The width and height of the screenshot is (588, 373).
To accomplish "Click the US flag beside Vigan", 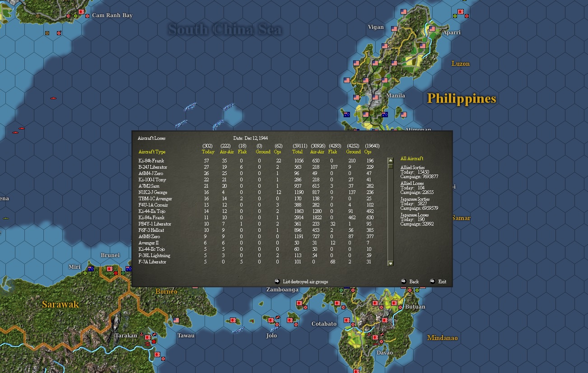I will coord(394,29).
